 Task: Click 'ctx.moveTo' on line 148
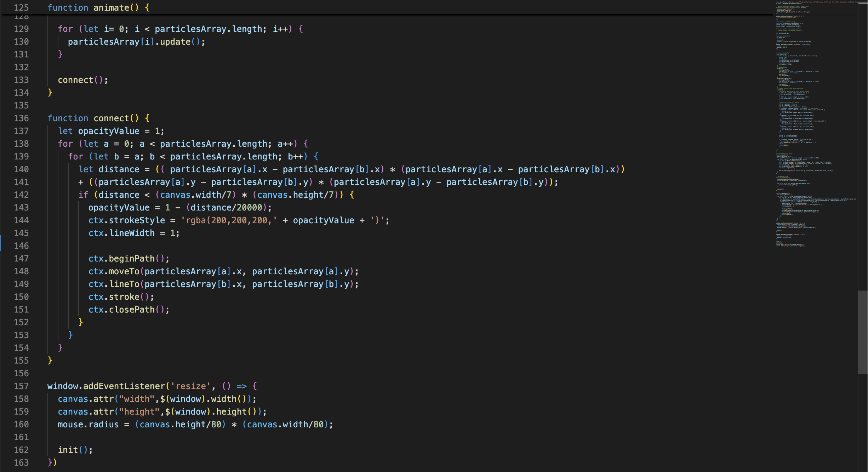click(x=114, y=271)
